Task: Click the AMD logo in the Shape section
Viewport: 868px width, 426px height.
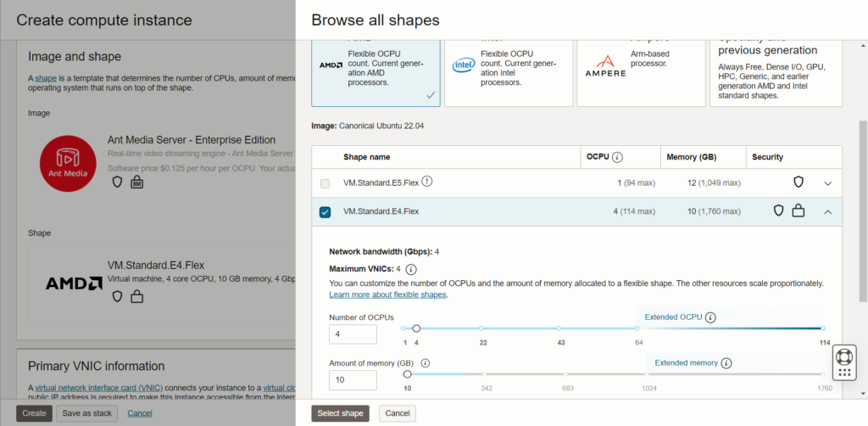Action: coord(75,283)
